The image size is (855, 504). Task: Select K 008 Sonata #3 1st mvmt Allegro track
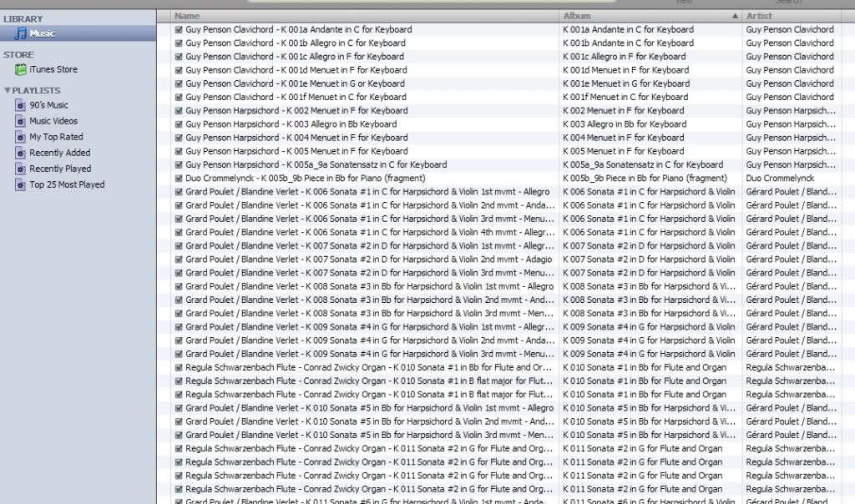click(x=370, y=286)
